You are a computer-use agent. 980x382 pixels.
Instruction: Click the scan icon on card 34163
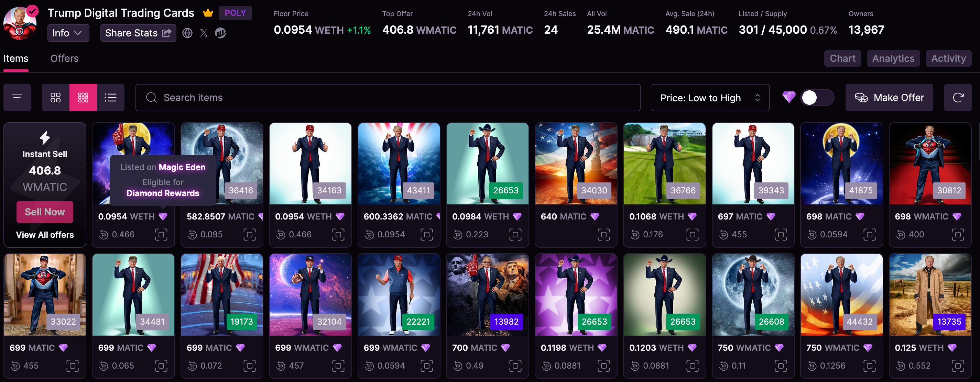coord(338,235)
